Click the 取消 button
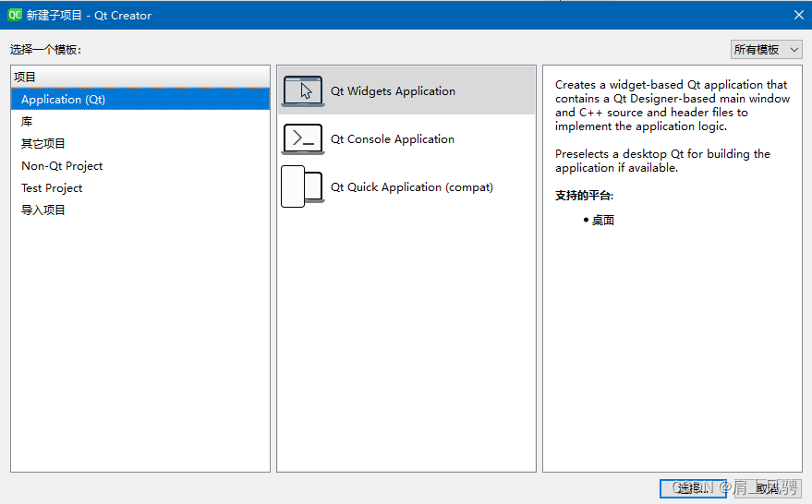The image size is (812, 504). pyautogui.click(x=768, y=488)
